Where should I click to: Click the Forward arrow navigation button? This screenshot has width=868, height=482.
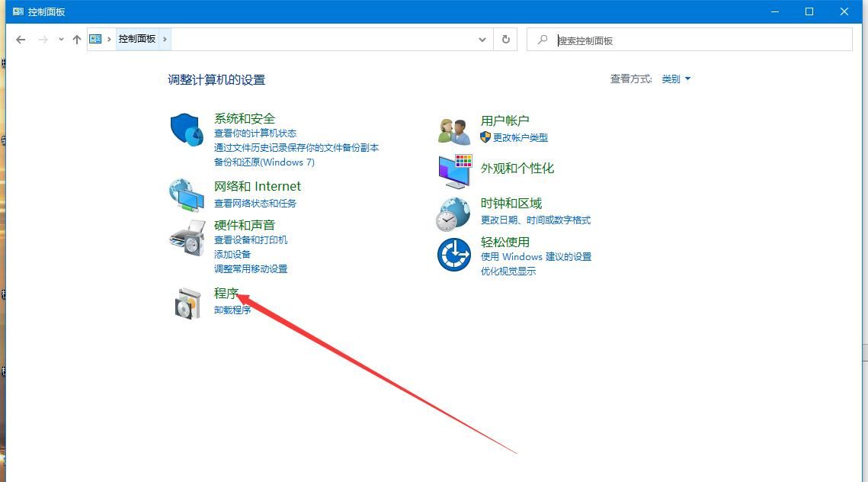43,40
